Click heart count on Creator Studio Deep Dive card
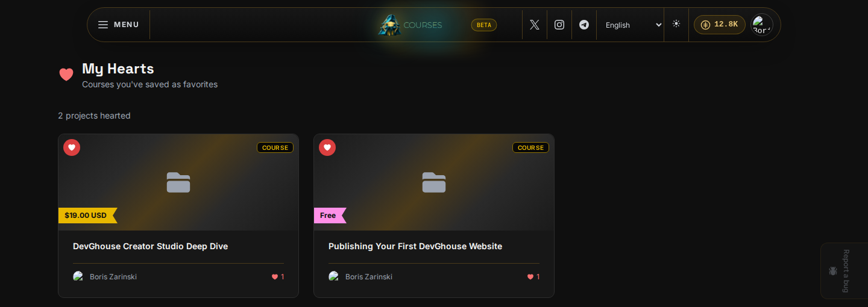 coord(278,277)
